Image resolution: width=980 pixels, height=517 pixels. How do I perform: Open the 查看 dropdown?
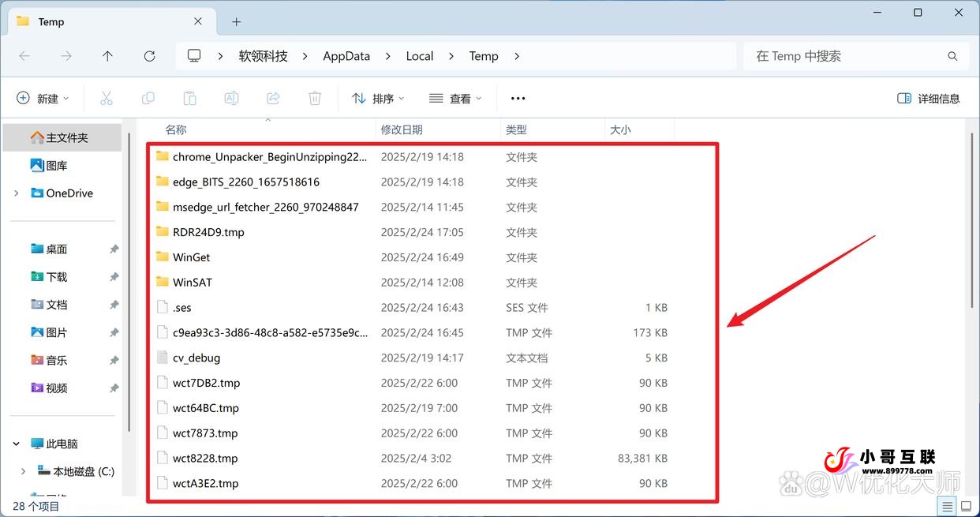pyautogui.click(x=454, y=98)
